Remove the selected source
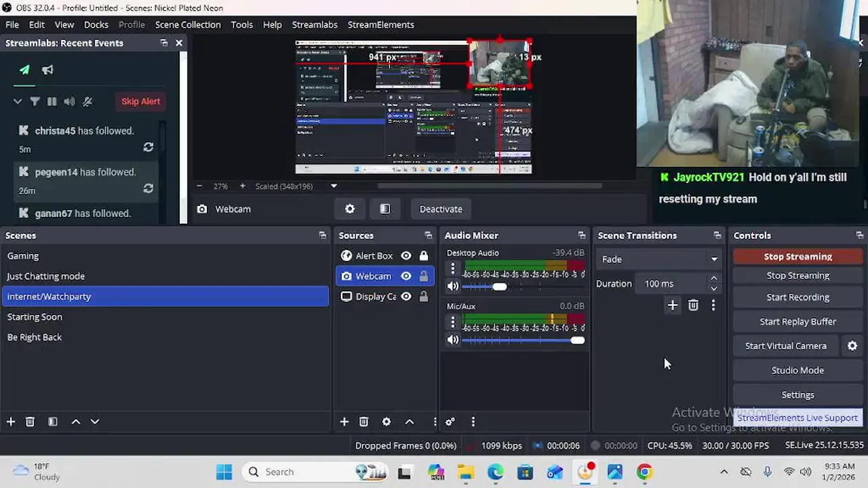868x488 pixels. coord(363,422)
